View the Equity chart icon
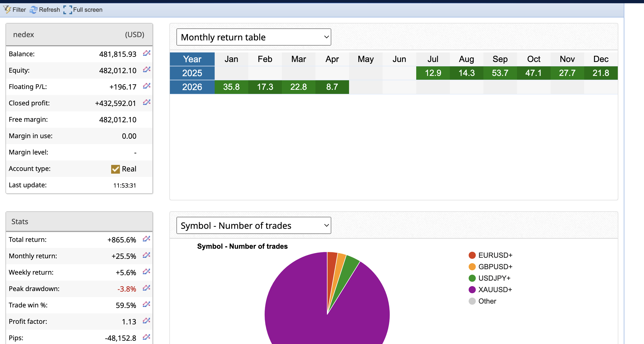Viewport: 644px width, 344px height. point(147,70)
